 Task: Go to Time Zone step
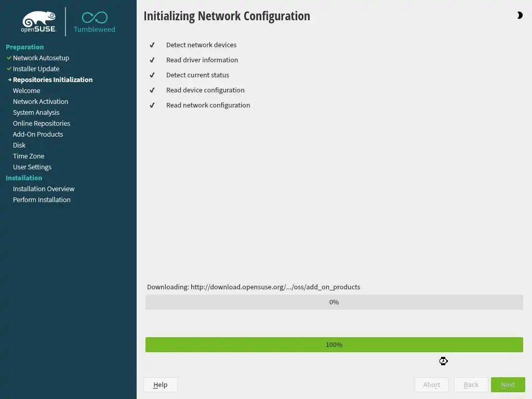pos(29,156)
